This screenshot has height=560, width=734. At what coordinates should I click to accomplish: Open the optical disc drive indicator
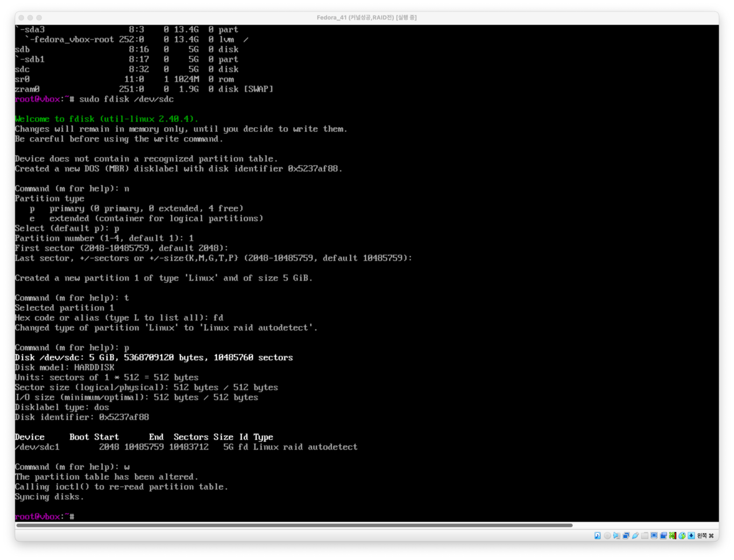point(607,536)
